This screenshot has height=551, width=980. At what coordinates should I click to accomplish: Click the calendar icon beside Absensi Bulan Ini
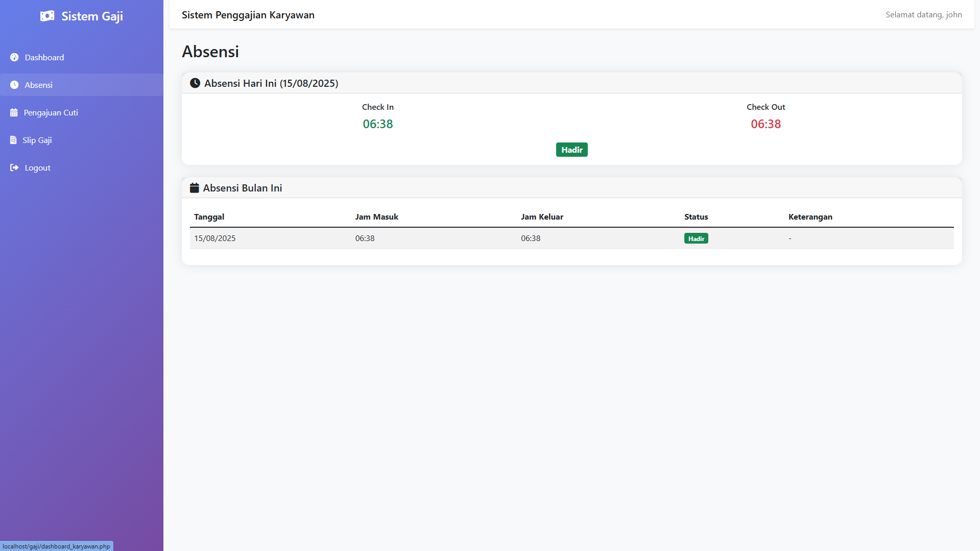click(194, 188)
